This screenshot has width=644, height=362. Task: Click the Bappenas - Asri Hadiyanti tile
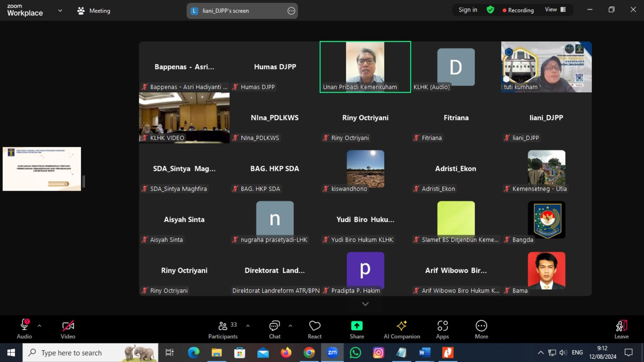tap(184, 67)
